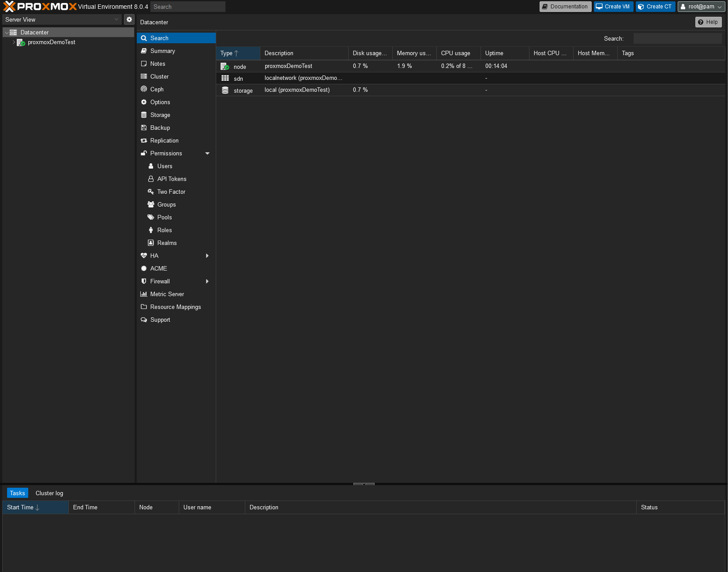Click the Cluster server icon
The height and width of the screenshot is (572, 728).
tap(144, 77)
